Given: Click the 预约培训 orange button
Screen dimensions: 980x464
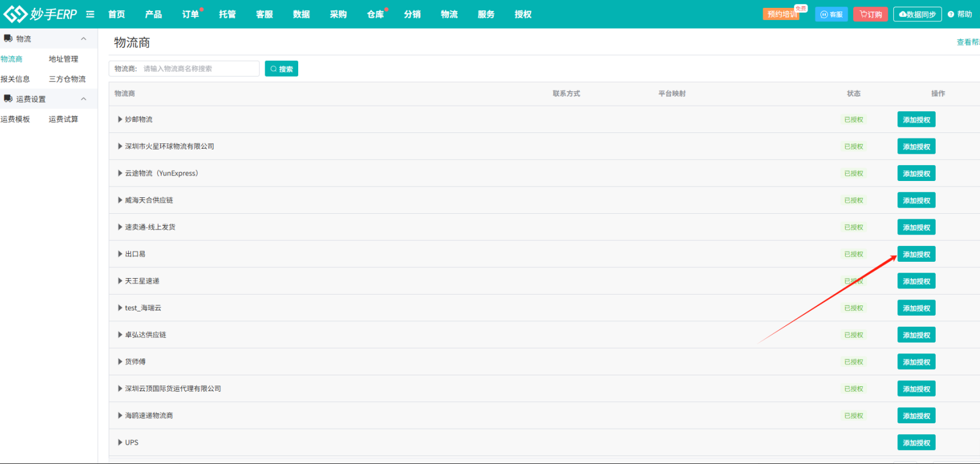Looking at the screenshot, I should point(781,14).
